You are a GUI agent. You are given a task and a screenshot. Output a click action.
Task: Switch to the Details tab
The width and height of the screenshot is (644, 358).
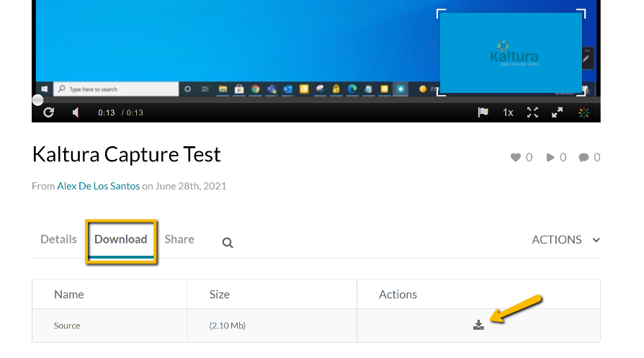point(59,239)
